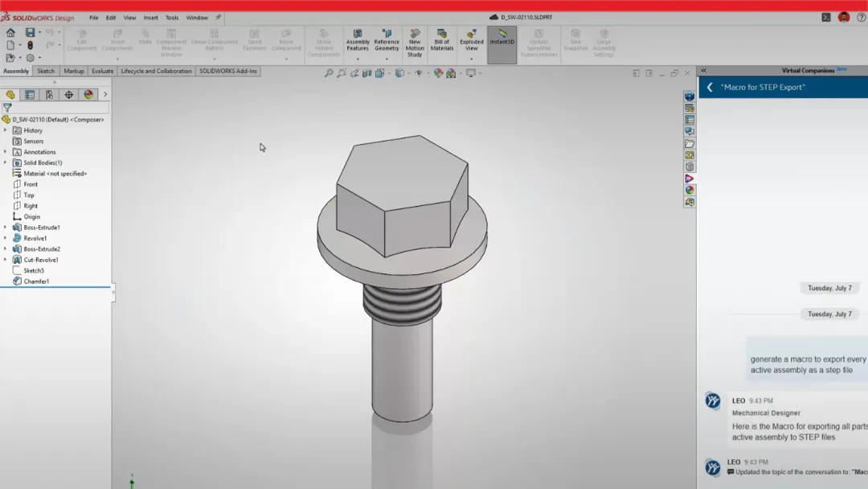Select the Front plane in the tree

click(x=31, y=184)
